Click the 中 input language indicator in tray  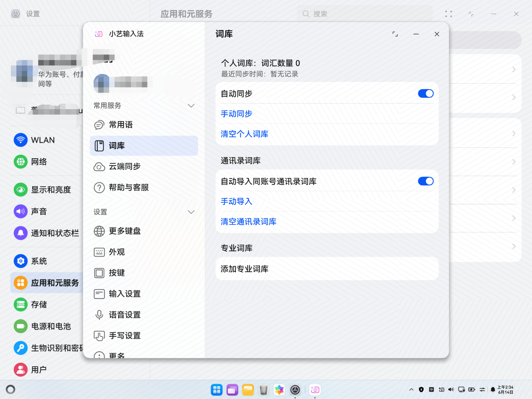point(431,390)
